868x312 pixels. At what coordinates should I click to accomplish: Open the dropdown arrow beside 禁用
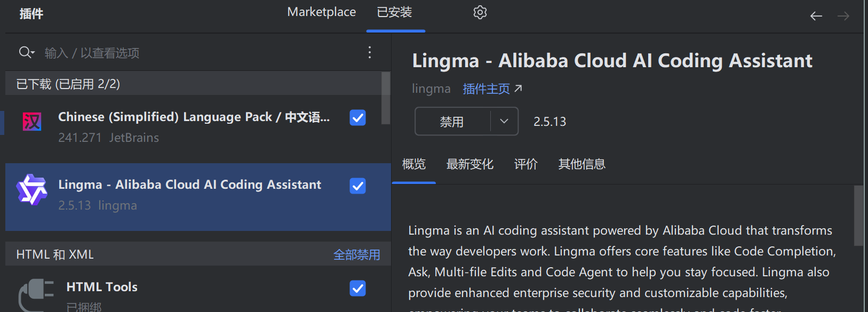point(504,121)
